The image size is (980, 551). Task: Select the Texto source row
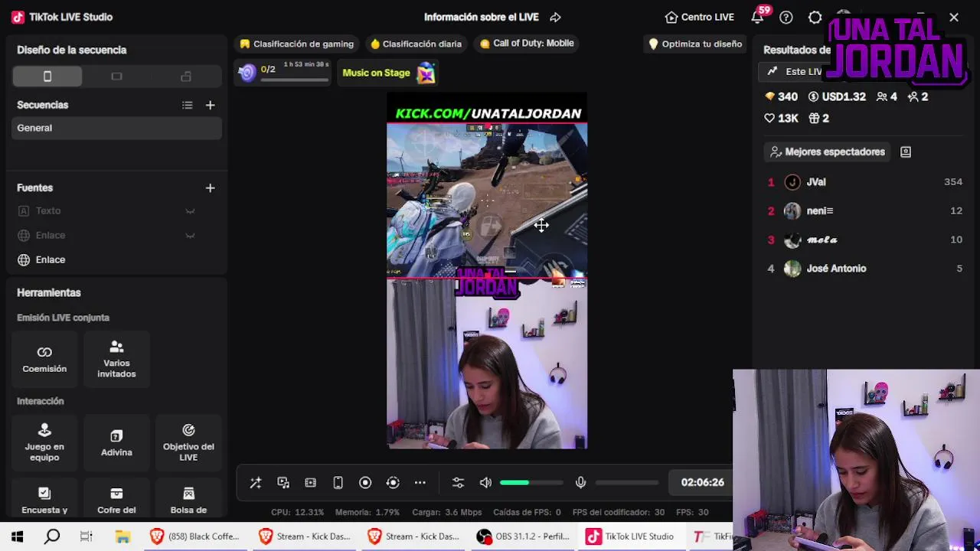117,210
